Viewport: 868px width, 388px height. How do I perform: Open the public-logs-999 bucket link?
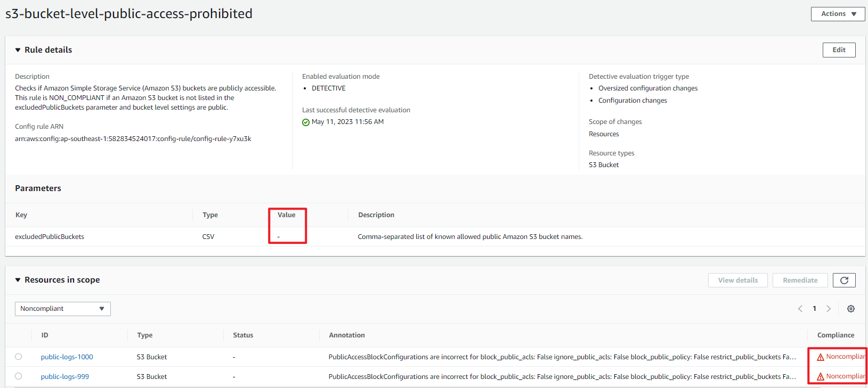click(64, 377)
